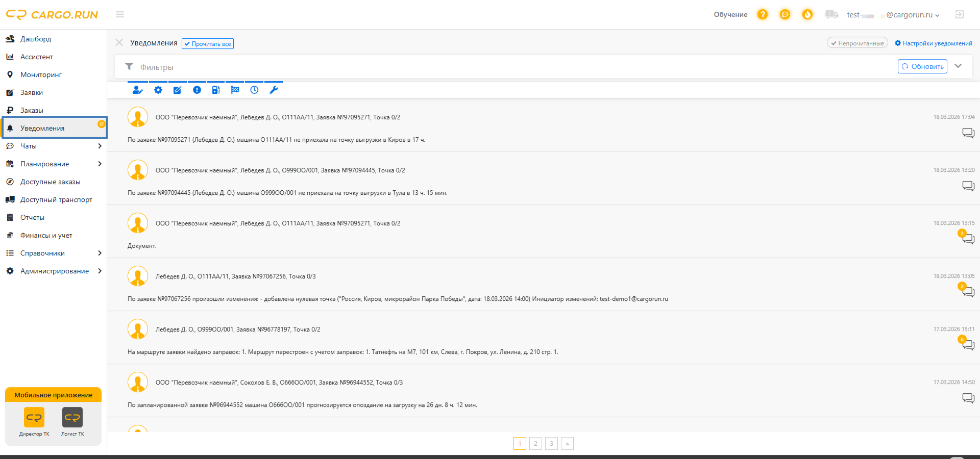Go to the next page of notifications

click(567, 444)
